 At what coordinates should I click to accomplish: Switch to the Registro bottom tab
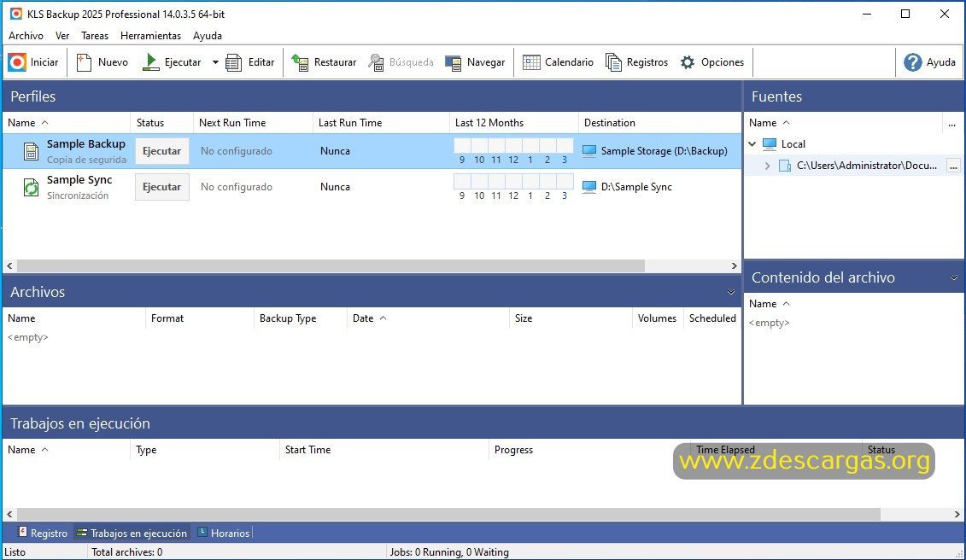click(43, 533)
